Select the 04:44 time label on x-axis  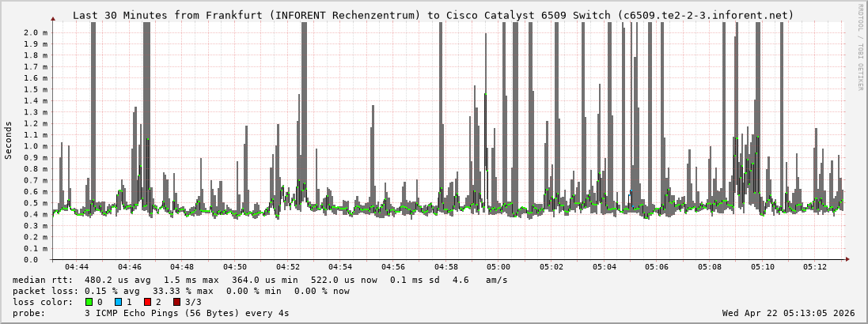(77, 267)
